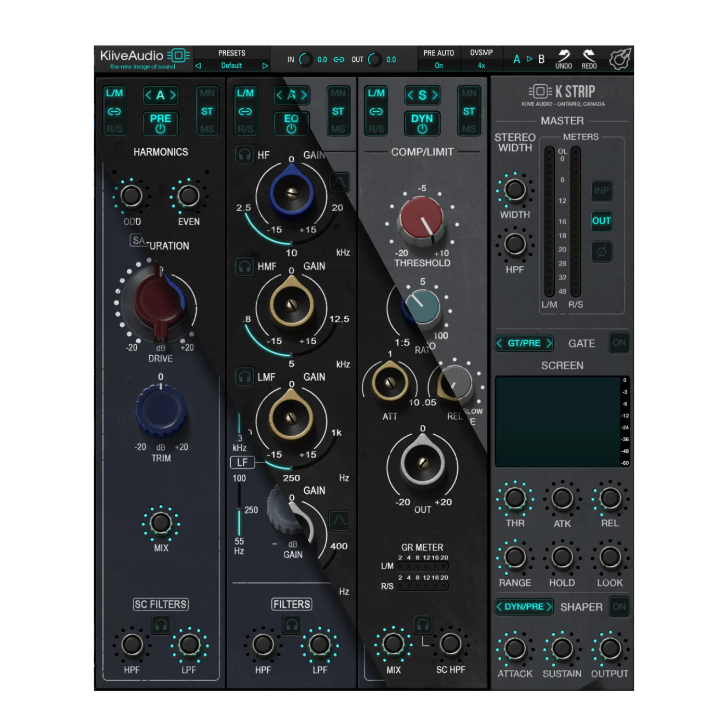Viewport: 728px width, 728px height.
Task: Toggle the SHAPER ON button
Action: pyautogui.click(x=619, y=607)
